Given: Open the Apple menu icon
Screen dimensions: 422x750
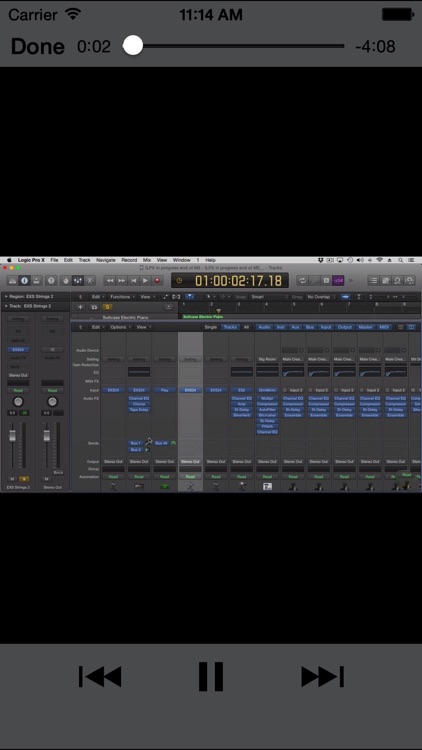Looking at the screenshot, I should 9,260.
